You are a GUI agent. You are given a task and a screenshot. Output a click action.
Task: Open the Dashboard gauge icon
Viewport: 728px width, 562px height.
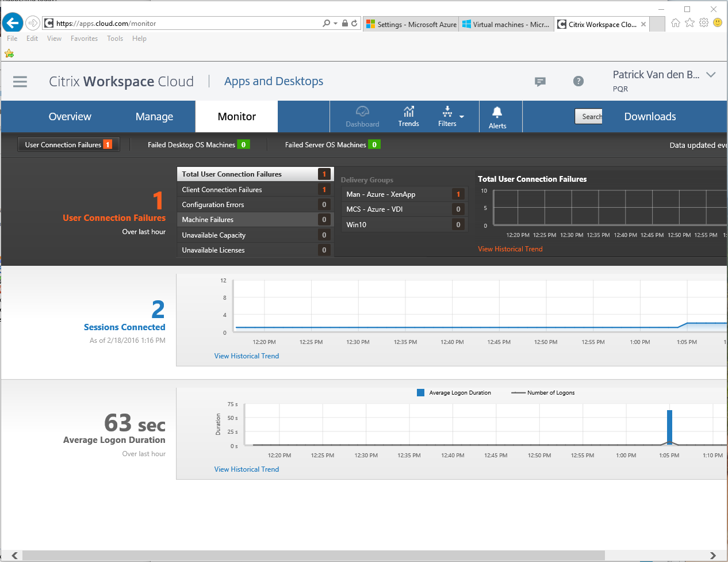point(362,116)
